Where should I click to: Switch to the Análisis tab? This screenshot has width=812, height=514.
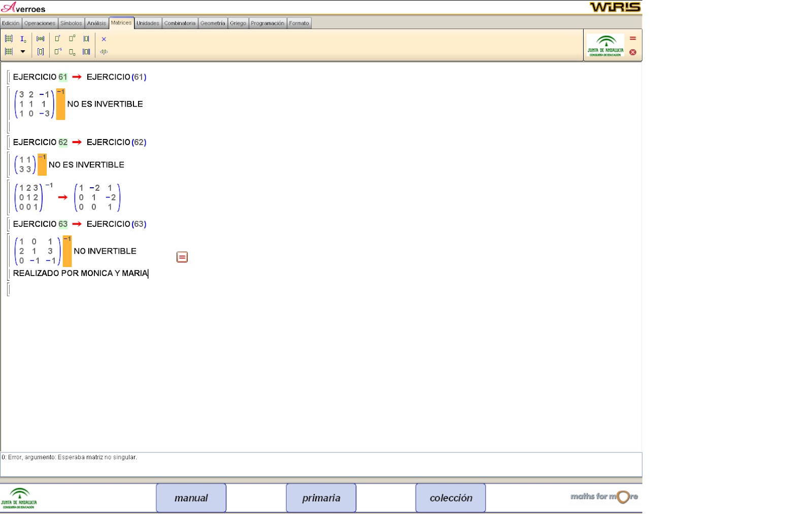click(x=96, y=23)
